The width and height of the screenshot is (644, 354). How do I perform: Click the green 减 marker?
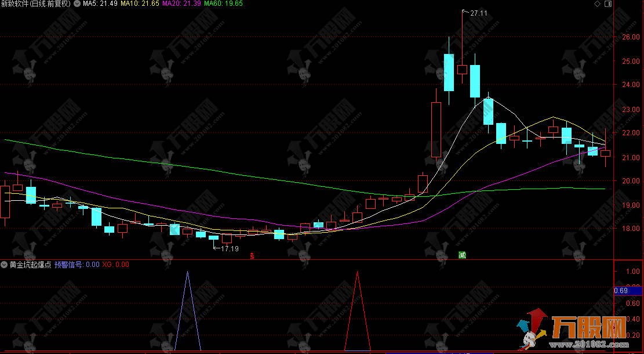pos(462,255)
